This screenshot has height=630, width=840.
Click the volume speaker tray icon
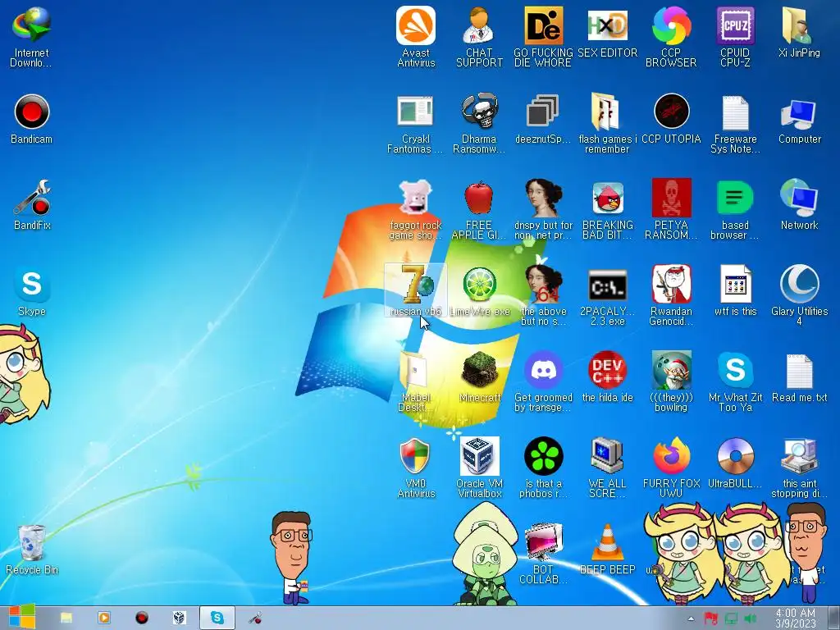coord(750,619)
